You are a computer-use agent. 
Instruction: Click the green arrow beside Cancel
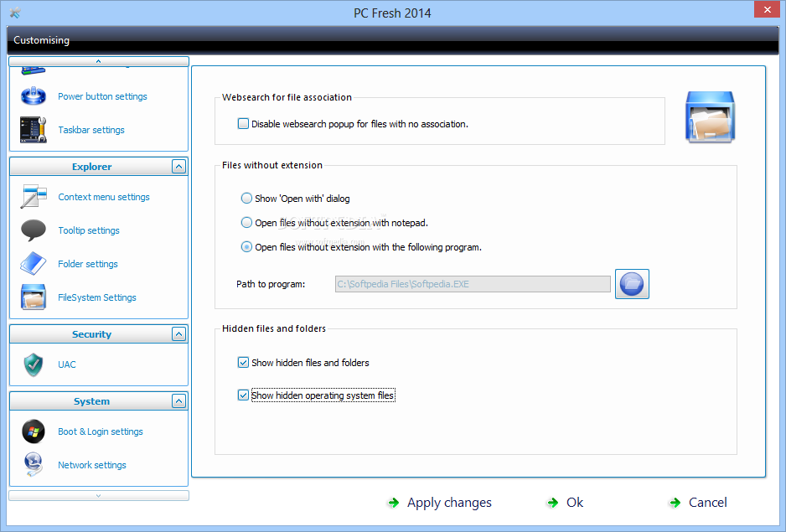click(675, 503)
